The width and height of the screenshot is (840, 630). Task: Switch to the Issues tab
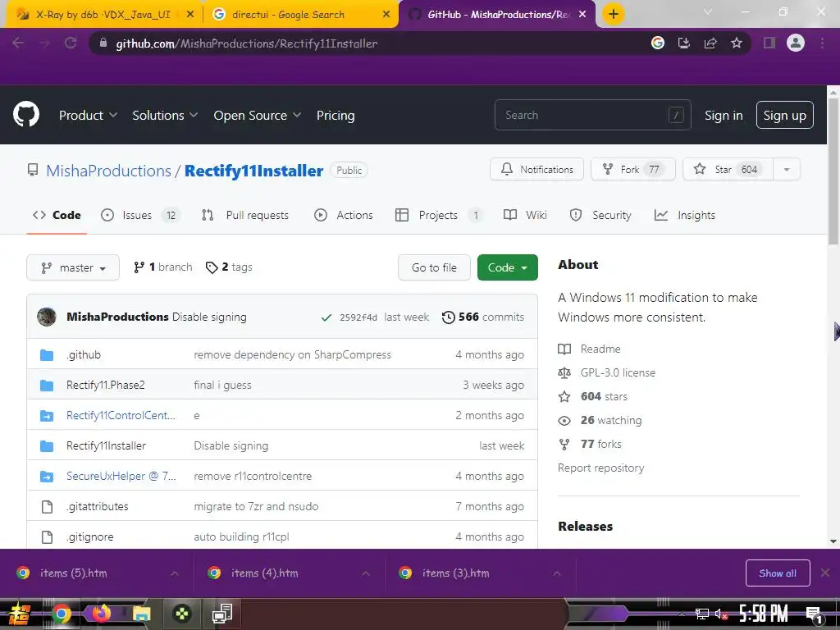(141, 215)
